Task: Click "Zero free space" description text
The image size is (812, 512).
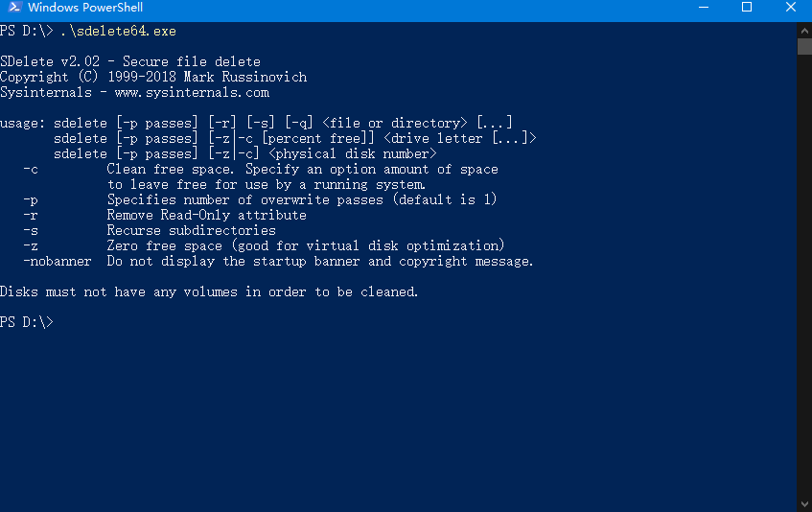Action: 165,245
